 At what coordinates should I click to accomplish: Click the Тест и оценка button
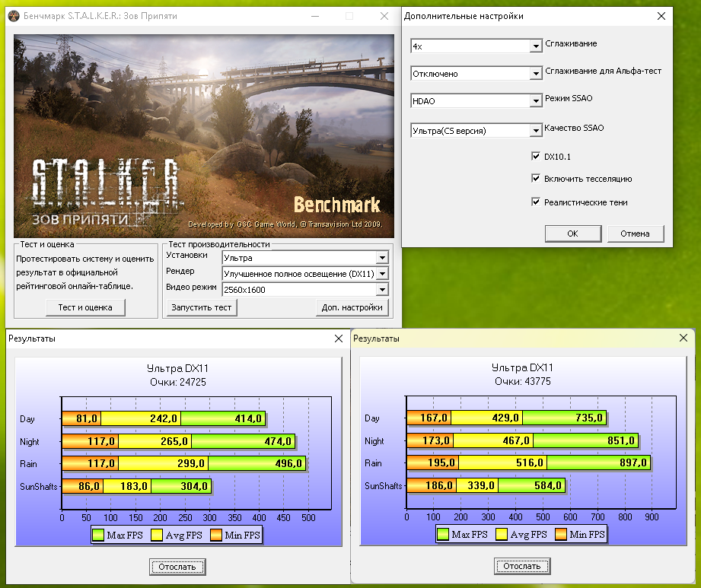85,307
